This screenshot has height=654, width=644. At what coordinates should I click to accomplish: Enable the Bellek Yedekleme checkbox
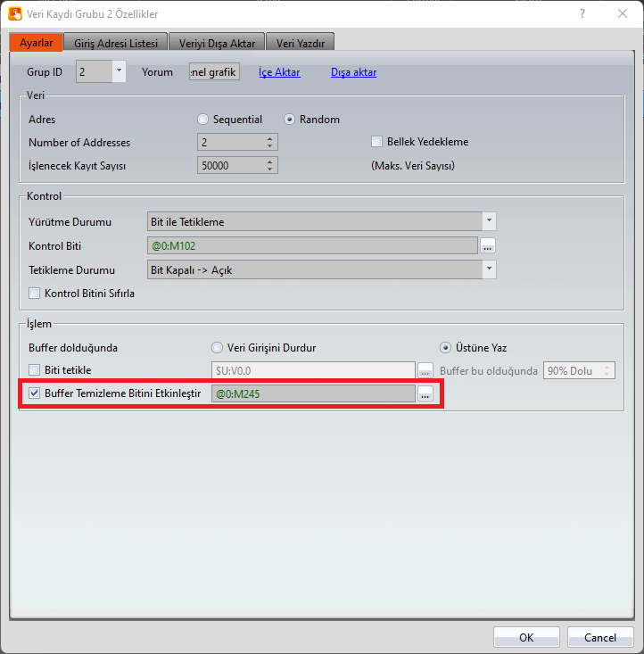pos(376,142)
